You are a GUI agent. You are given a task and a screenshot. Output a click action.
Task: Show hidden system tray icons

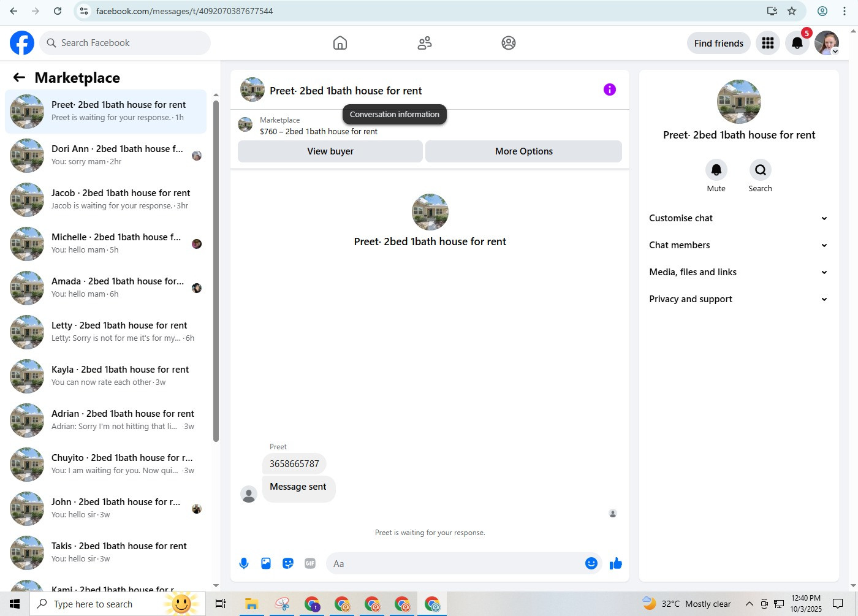click(x=749, y=604)
